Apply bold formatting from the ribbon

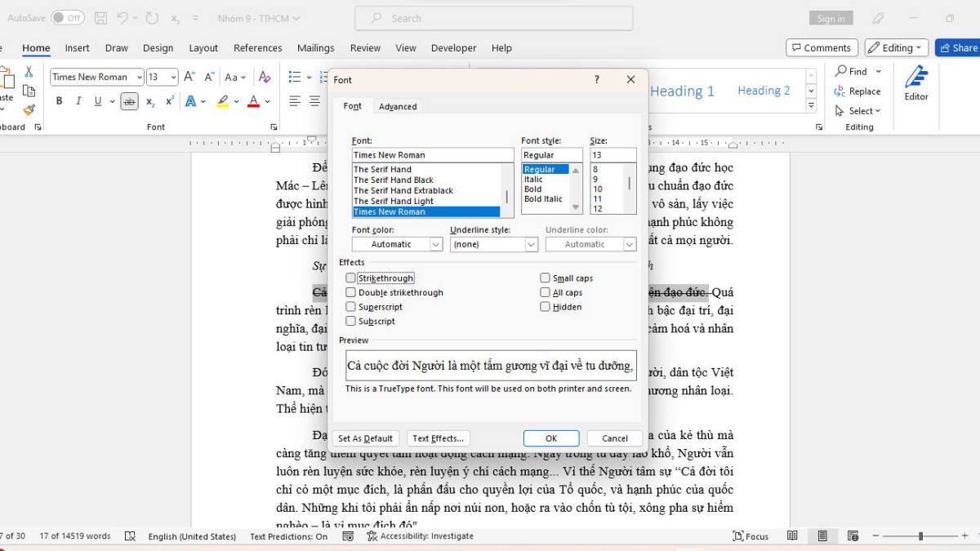click(58, 100)
